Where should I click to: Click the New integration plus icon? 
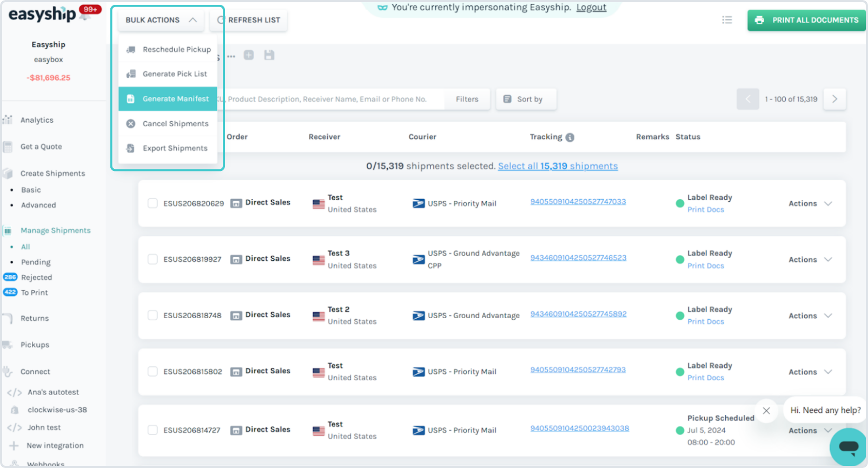tap(14, 446)
